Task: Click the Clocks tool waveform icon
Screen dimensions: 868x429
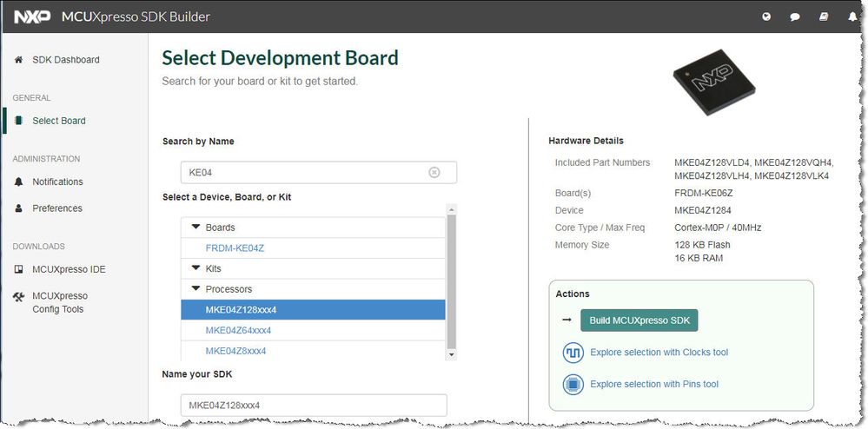Action: (x=573, y=353)
